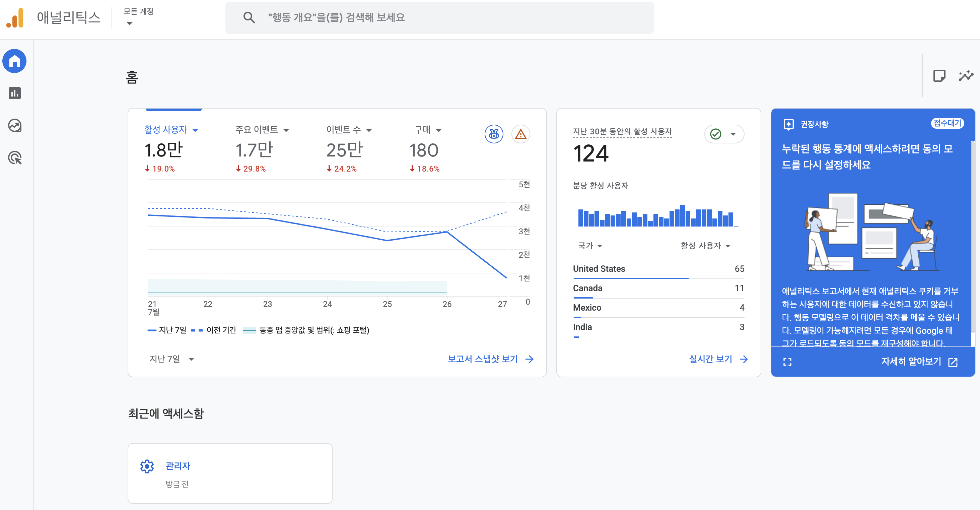Screen dimensions: 980x510
Task: Click the gear icon in 관리자 card
Action: [x=147, y=466]
